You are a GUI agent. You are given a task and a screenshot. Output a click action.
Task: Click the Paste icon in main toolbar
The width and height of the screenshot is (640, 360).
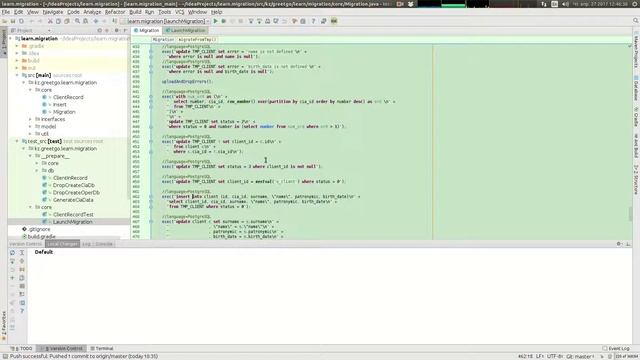click(x=67, y=21)
